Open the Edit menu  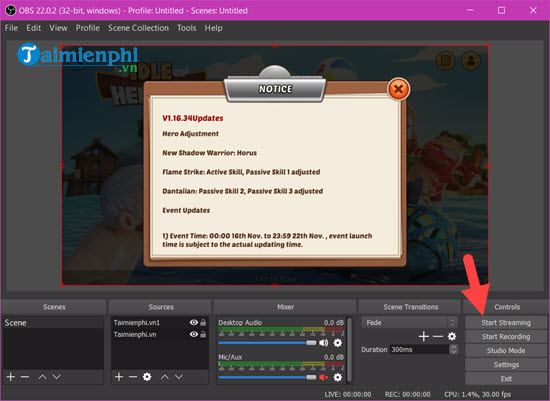tap(34, 28)
